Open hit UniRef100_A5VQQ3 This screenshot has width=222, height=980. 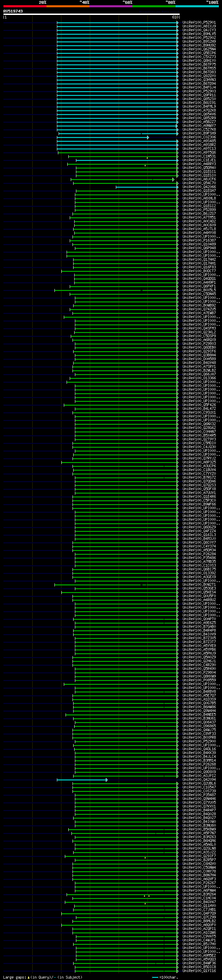pos(199,959)
